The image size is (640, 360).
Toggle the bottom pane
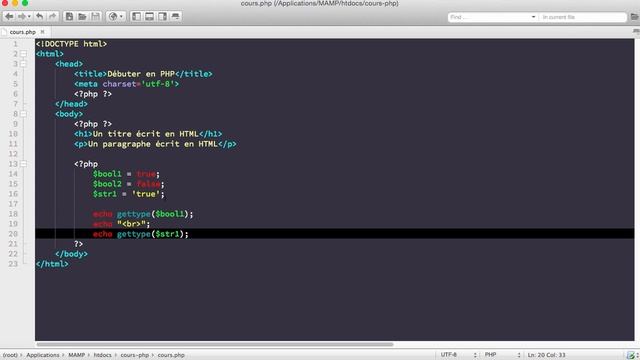click(x=149, y=16)
